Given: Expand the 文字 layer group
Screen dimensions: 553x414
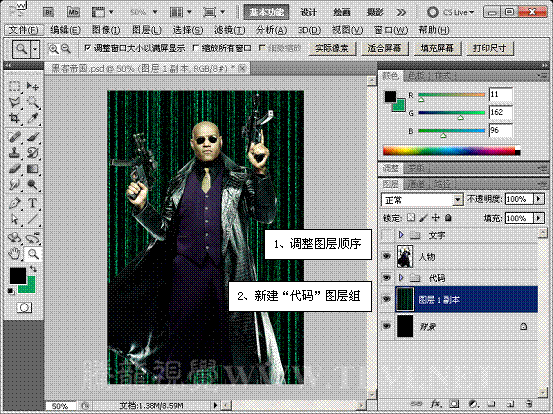Looking at the screenshot, I should click(401, 235).
